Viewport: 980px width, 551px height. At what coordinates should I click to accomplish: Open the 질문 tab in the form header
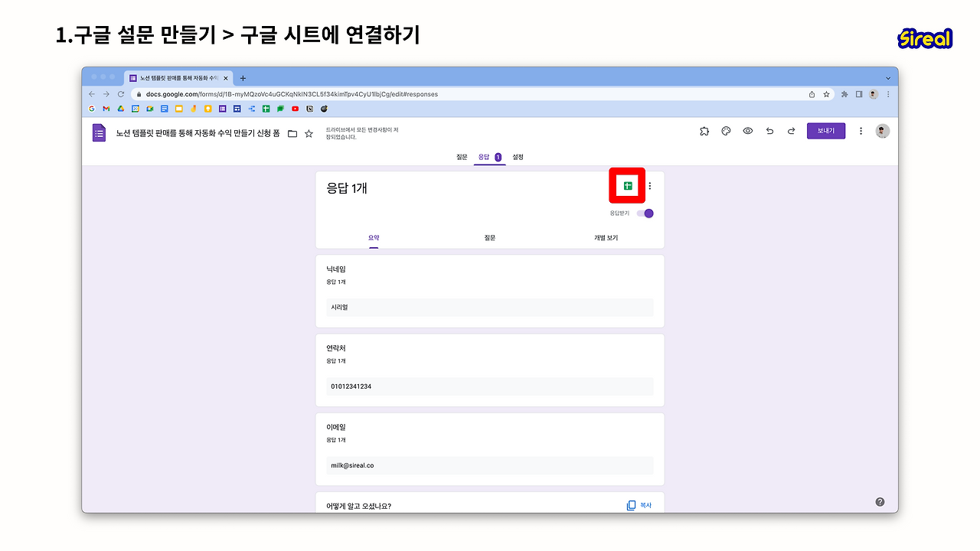click(x=462, y=157)
